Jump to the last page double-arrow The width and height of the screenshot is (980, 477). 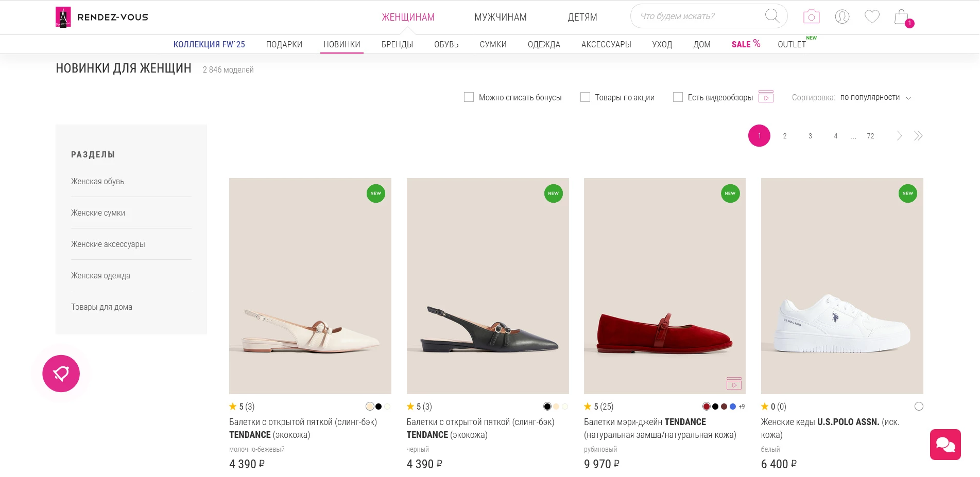918,136
